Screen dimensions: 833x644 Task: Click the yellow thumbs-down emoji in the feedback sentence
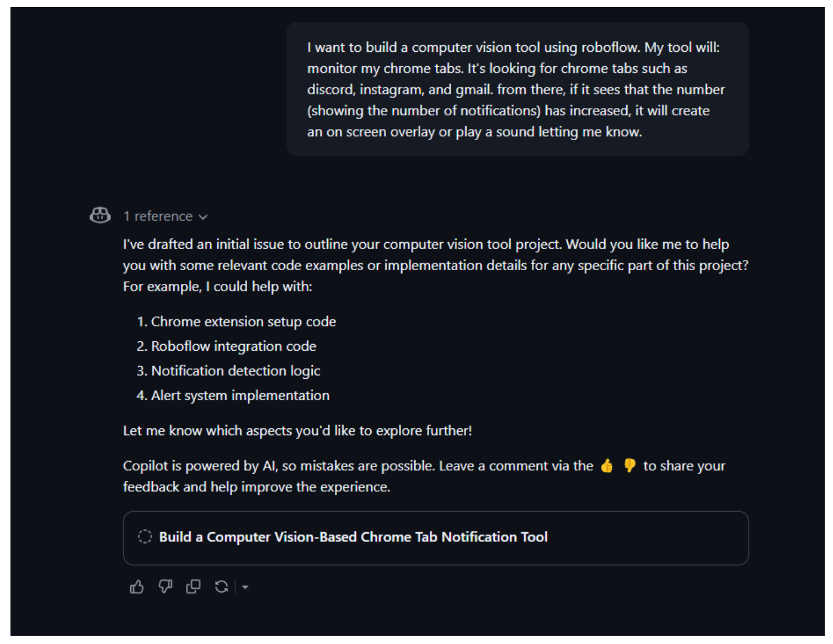tap(629, 466)
